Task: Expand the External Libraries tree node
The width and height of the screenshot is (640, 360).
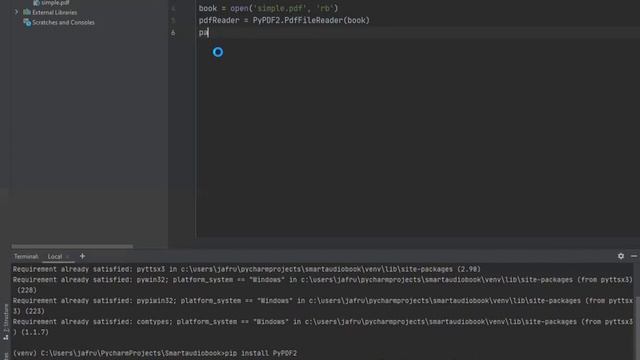Action: (16, 12)
